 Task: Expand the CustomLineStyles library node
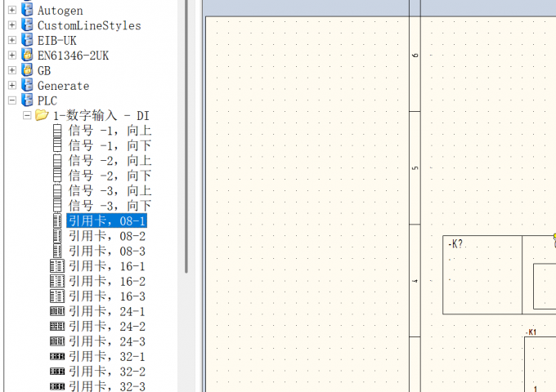(x=12, y=25)
